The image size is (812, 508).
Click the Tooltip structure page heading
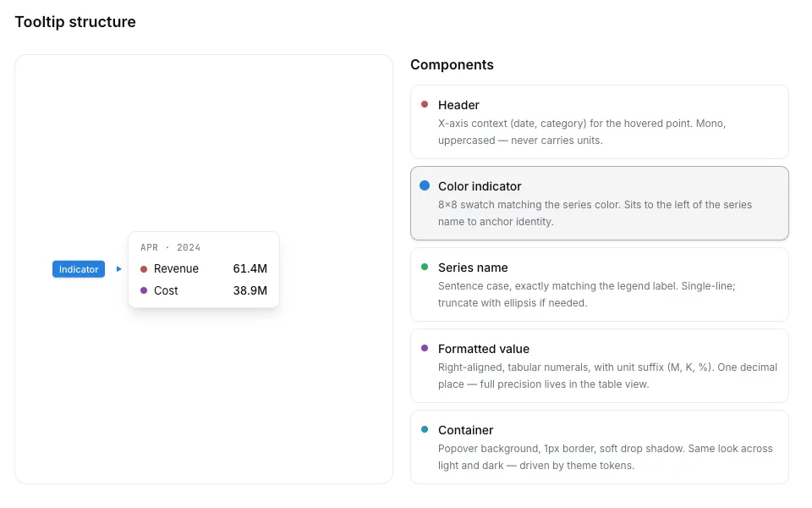coord(75,22)
